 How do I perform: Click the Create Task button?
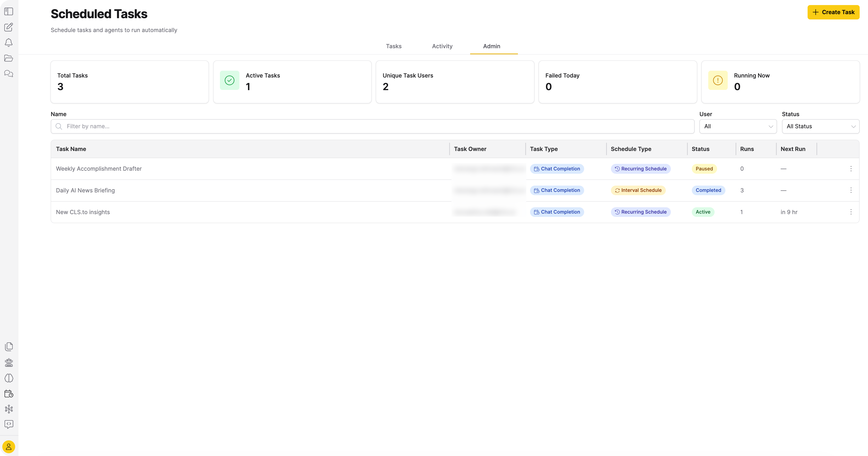833,12
